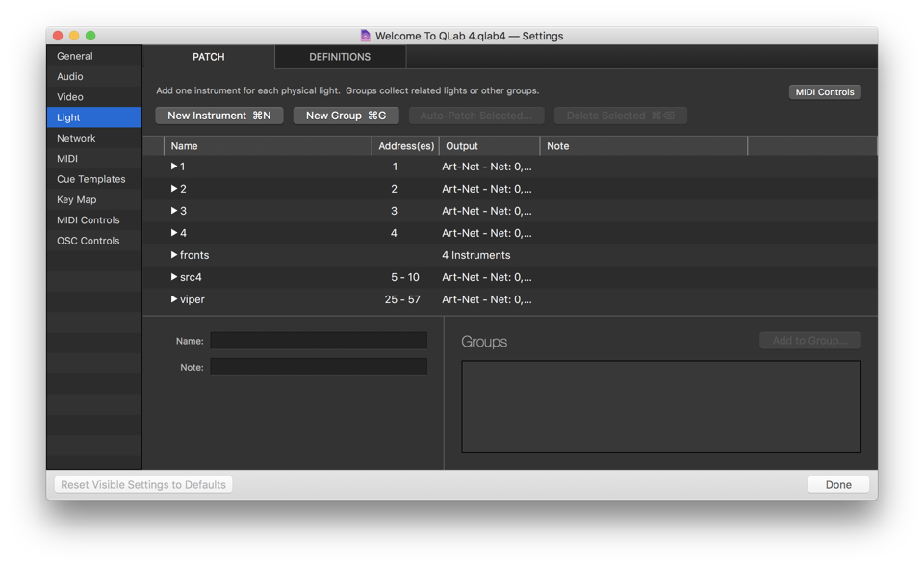This screenshot has height=566, width=924.
Task: Expand the fronts group row
Action: pos(174,255)
